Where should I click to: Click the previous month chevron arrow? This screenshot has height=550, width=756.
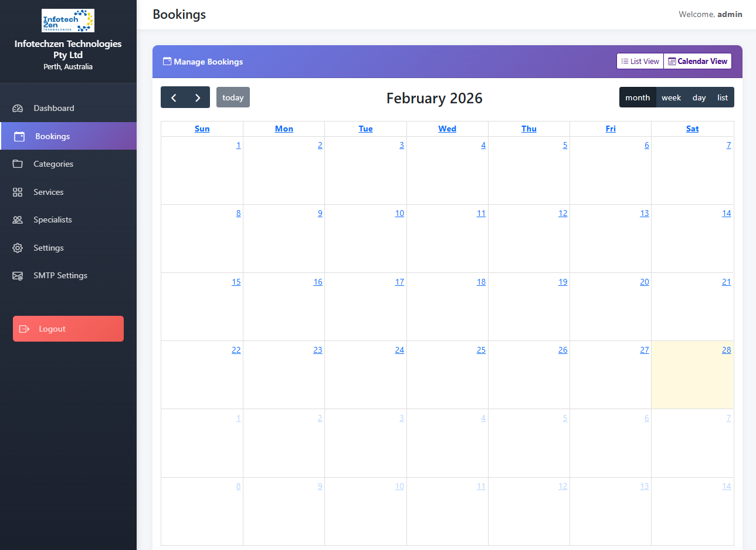tap(173, 97)
